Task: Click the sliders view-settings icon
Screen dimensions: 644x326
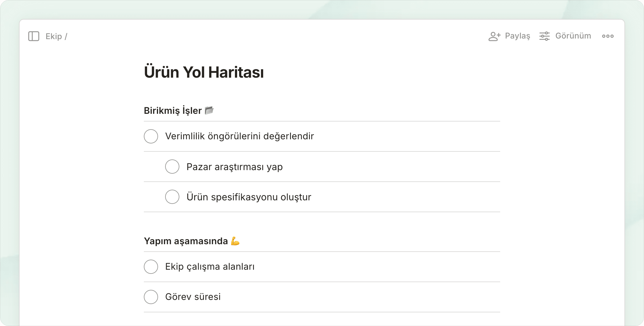Action: click(x=544, y=36)
